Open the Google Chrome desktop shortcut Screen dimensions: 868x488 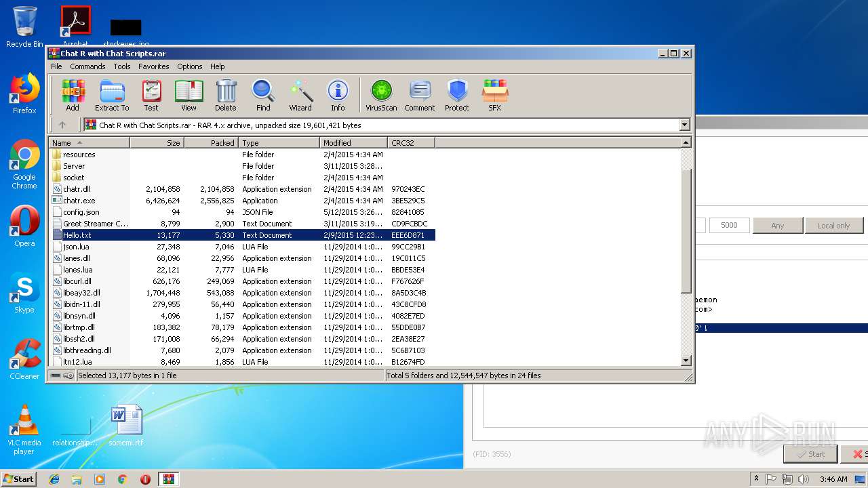point(24,164)
